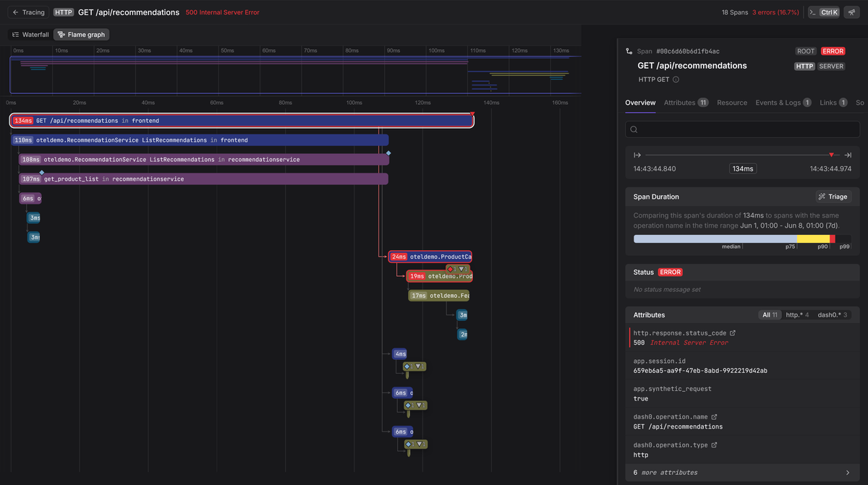Click the diamond marker at end of 110ms span
The width and height of the screenshot is (868, 485).
click(x=388, y=153)
